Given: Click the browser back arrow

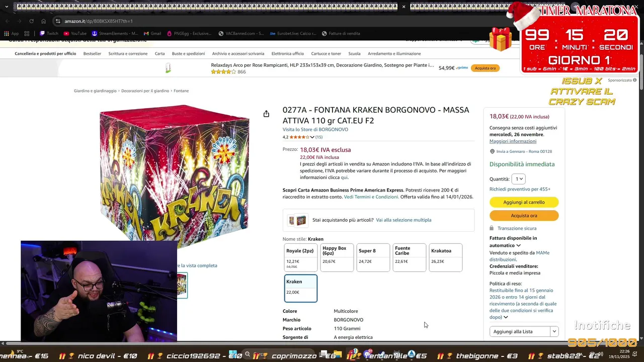Looking at the screenshot, I should click(7, 21).
